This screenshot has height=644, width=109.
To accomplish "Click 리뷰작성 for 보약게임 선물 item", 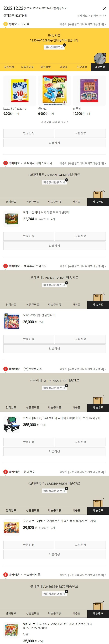I will (54, 349).
